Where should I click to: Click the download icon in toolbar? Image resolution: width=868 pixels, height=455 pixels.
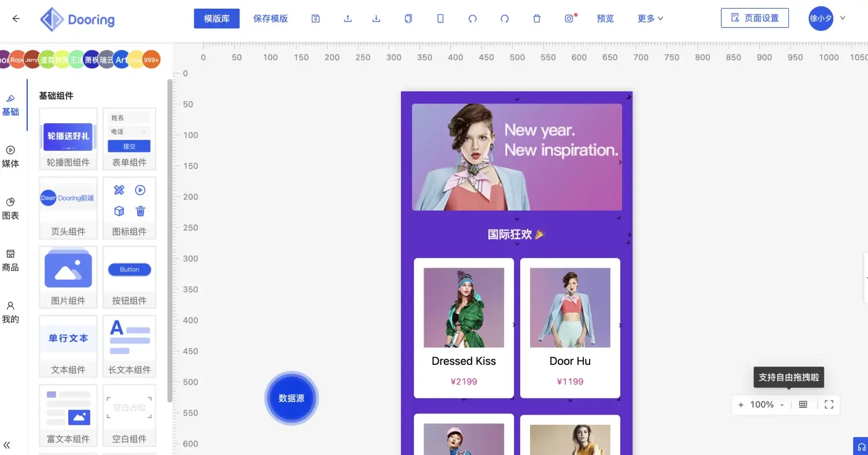[x=376, y=19]
